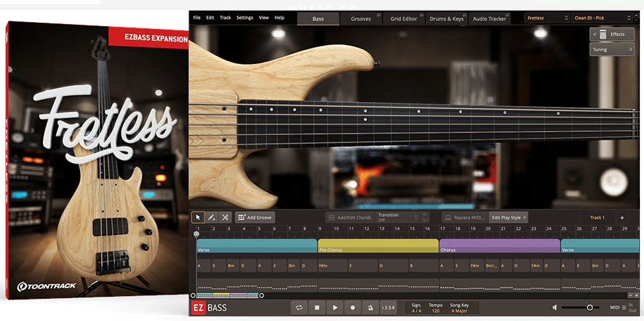
Task: Zoom in timeline with plus button
Action: [x=636, y=295]
